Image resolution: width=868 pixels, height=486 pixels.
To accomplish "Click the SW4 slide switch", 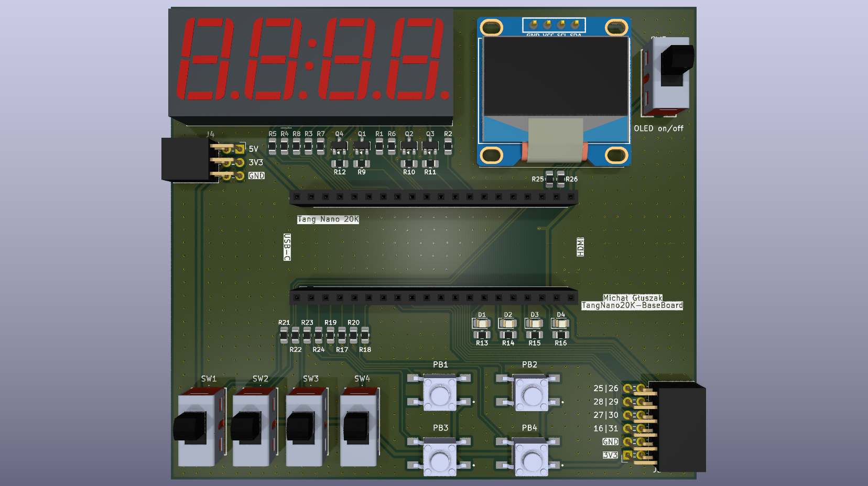I will (360, 426).
